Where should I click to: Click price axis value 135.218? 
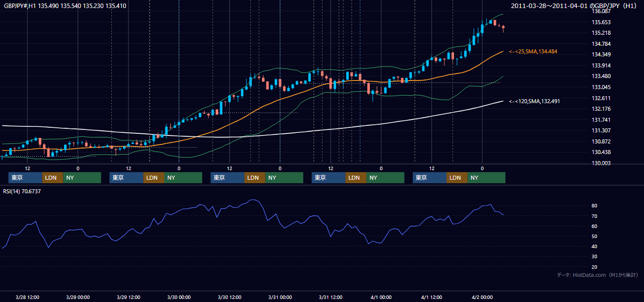[601, 33]
